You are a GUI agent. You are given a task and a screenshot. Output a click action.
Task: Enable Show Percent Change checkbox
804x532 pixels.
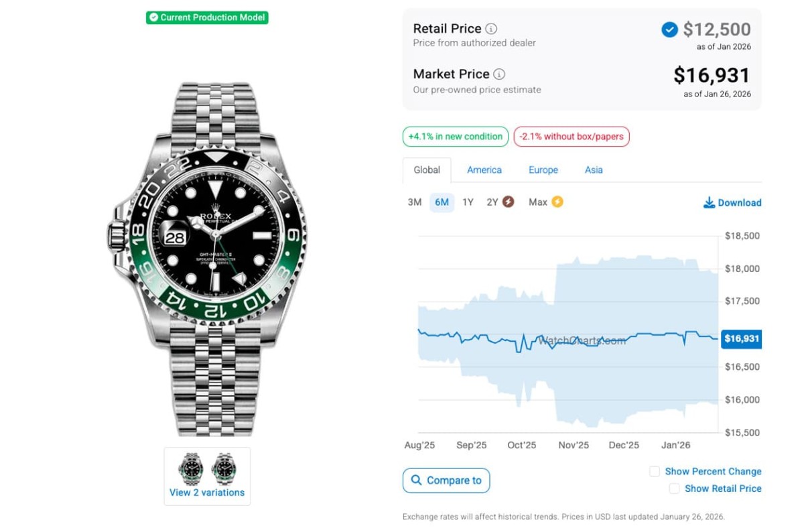pos(655,472)
